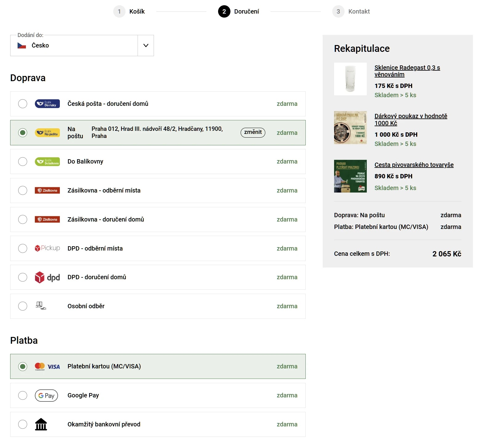Click the Mastercard/VISA card logo

(x=47, y=367)
